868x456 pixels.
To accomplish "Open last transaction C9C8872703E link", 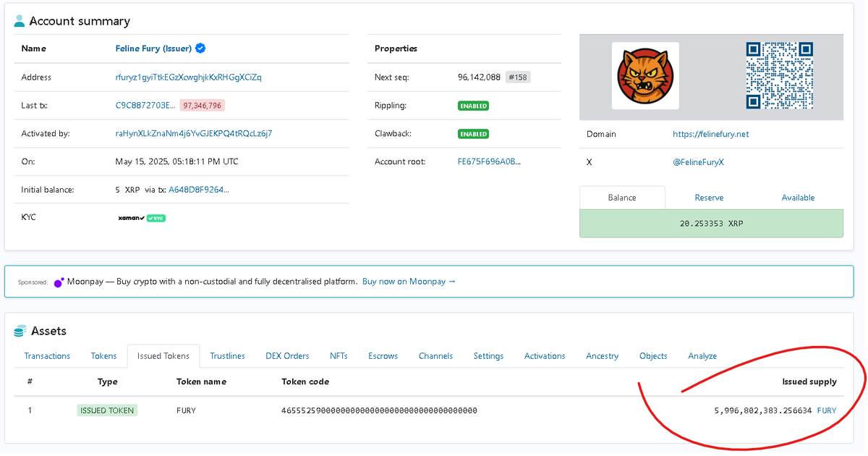I will [145, 105].
